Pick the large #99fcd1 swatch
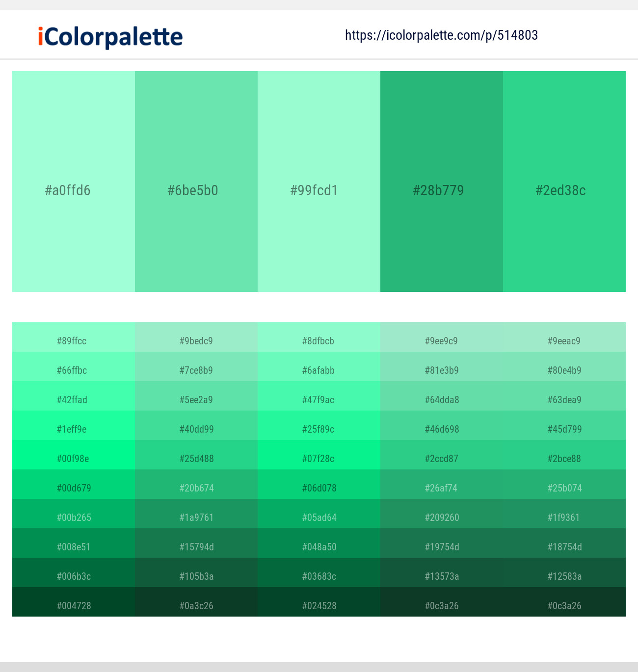The height and width of the screenshot is (672, 638). click(319, 181)
